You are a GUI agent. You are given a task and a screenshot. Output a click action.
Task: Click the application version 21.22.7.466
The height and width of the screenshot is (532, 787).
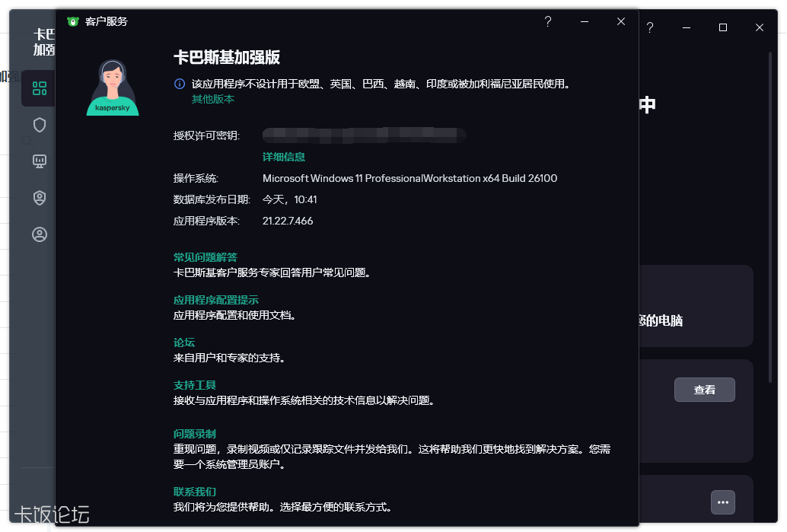(288, 221)
